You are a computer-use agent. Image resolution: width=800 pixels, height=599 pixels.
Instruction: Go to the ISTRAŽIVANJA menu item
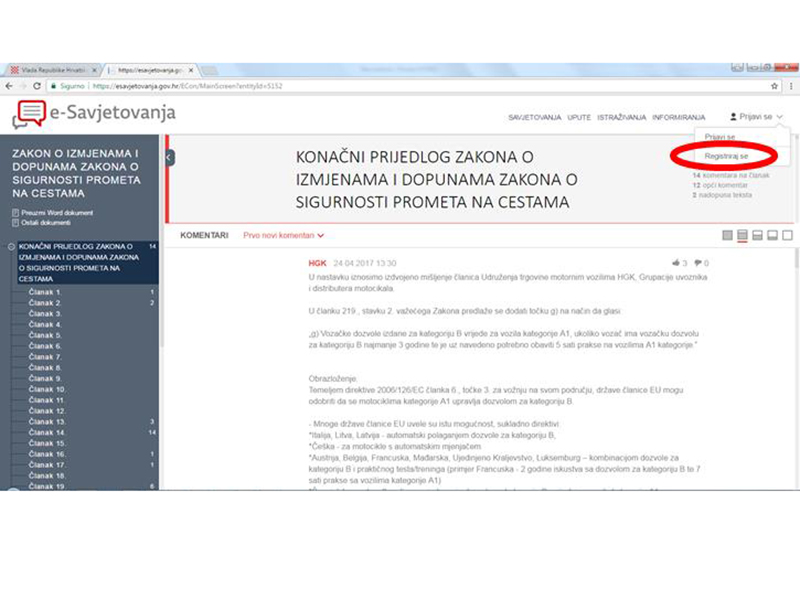(x=621, y=118)
